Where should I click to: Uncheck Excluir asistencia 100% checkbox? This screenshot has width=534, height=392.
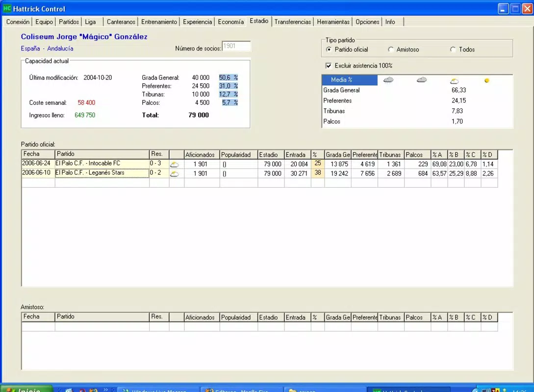pos(329,66)
